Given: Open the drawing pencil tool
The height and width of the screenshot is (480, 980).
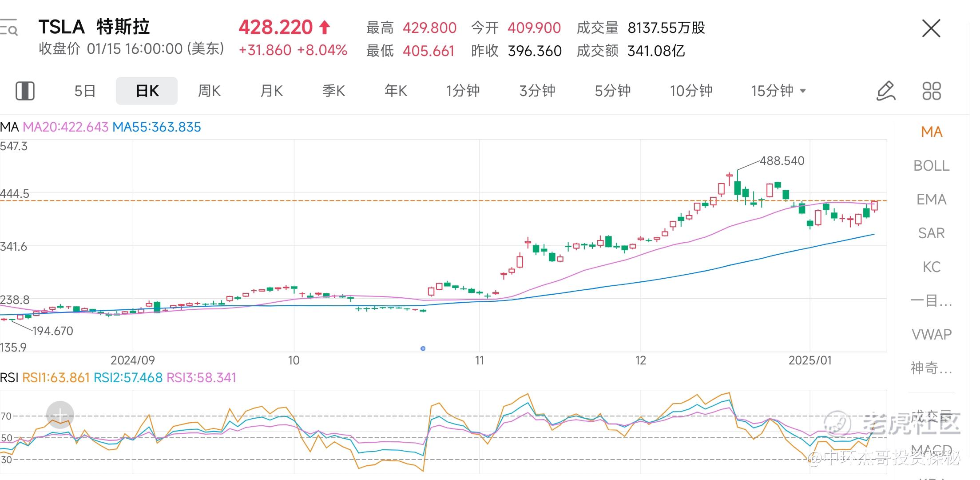Looking at the screenshot, I should (x=886, y=91).
